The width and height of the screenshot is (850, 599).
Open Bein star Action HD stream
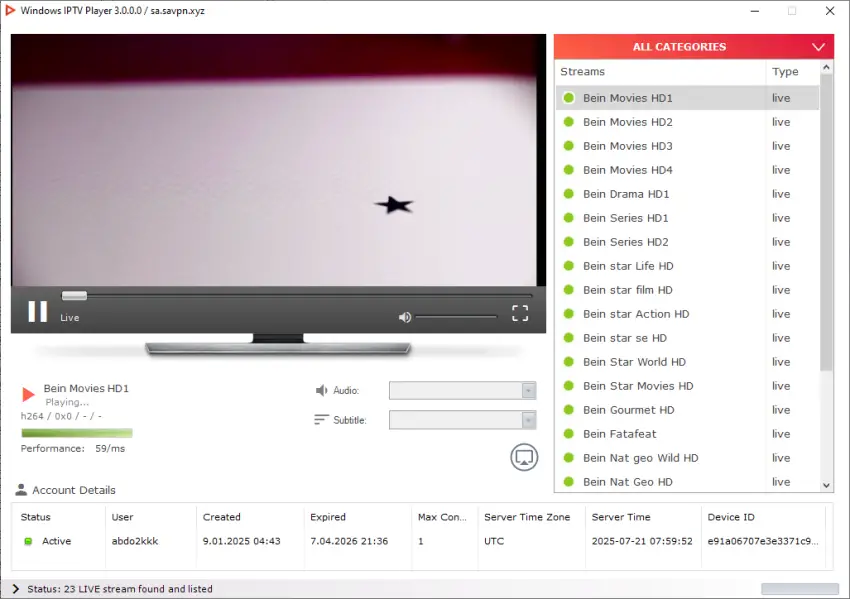click(687, 314)
